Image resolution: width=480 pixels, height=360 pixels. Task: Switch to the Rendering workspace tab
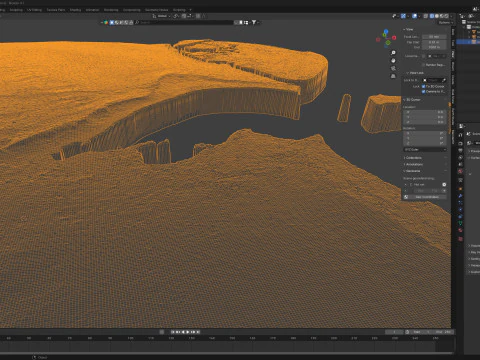pos(111,10)
